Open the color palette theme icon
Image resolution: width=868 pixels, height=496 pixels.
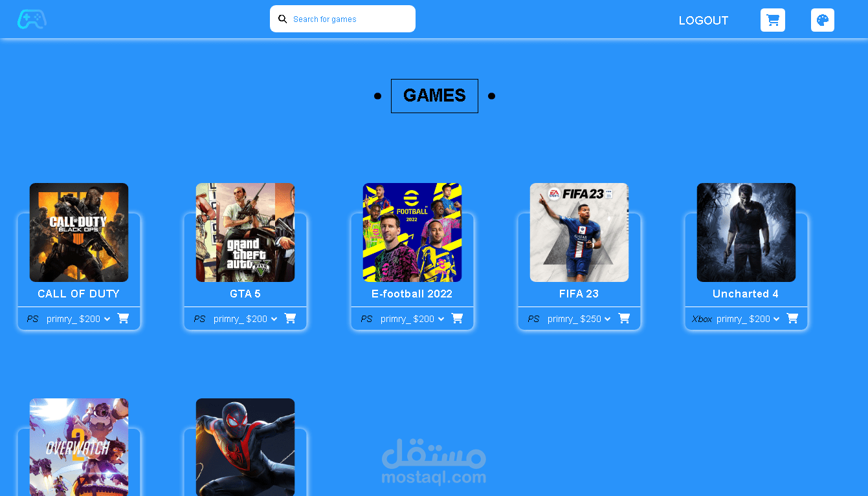pyautogui.click(x=823, y=20)
